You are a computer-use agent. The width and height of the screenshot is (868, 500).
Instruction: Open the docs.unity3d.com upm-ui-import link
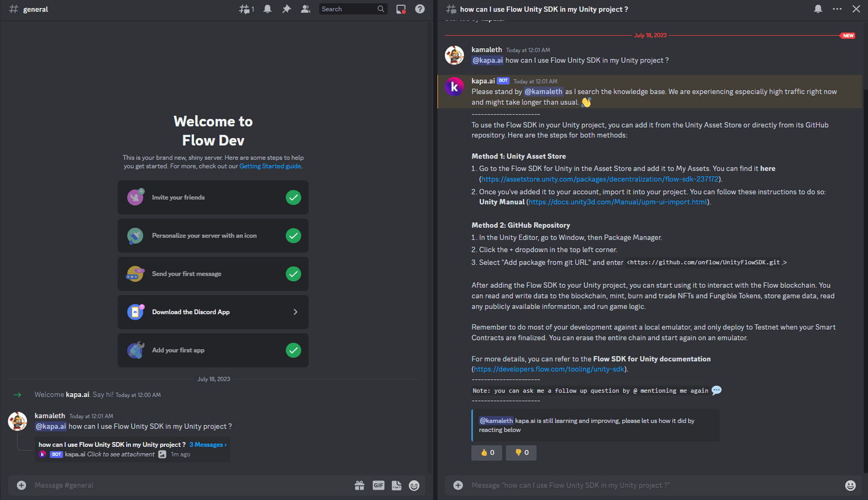(618, 202)
